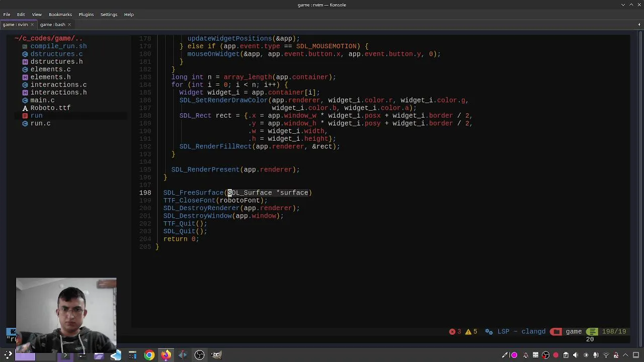The height and width of the screenshot is (362, 644).
Task: Open the Settings menu
Action: 109,15
